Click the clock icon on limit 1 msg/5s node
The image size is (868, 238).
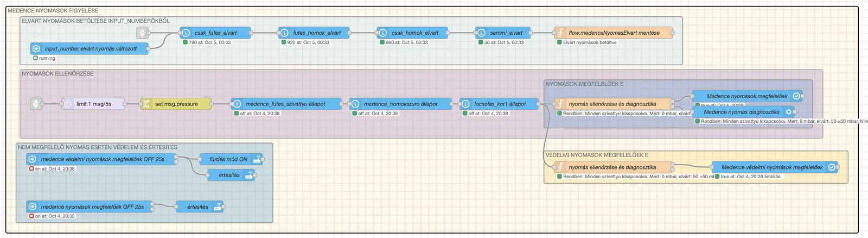point(68,104)
